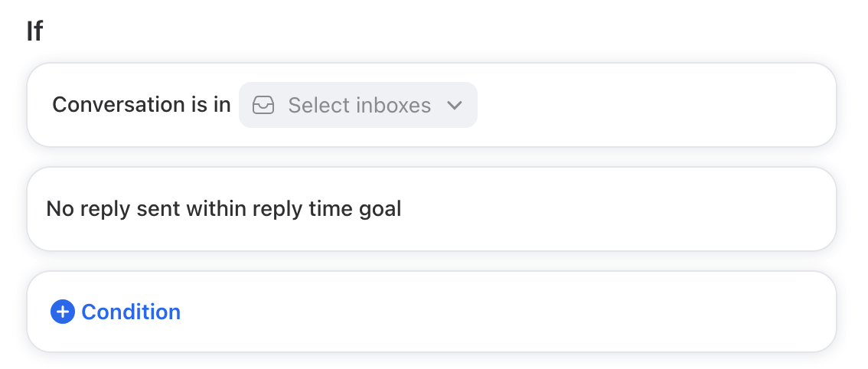Click the inbox tray icon
Image resolution: width=868 pixels, height=369 pixels.
pos(263,105)
